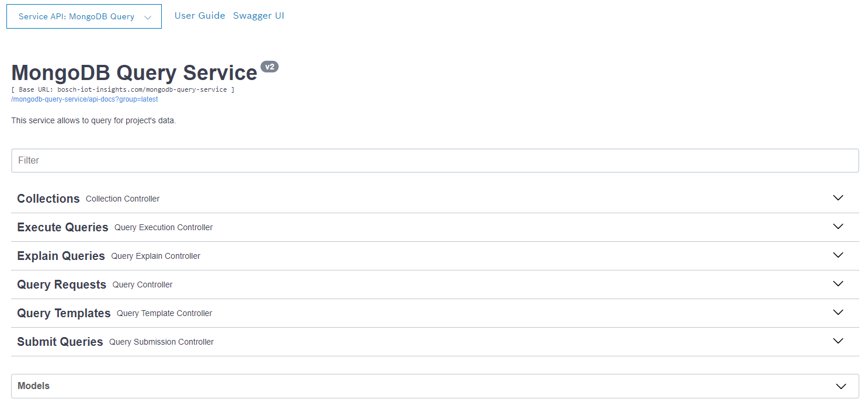The image size is (868, 406).
Task: Click the Filter input field
Action: click(x=435, y=161)
